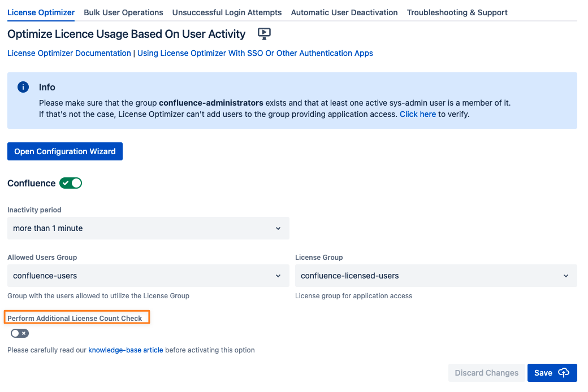
Task: Enable Perform Additional License Count Check toggle
Action: point(20,333)
